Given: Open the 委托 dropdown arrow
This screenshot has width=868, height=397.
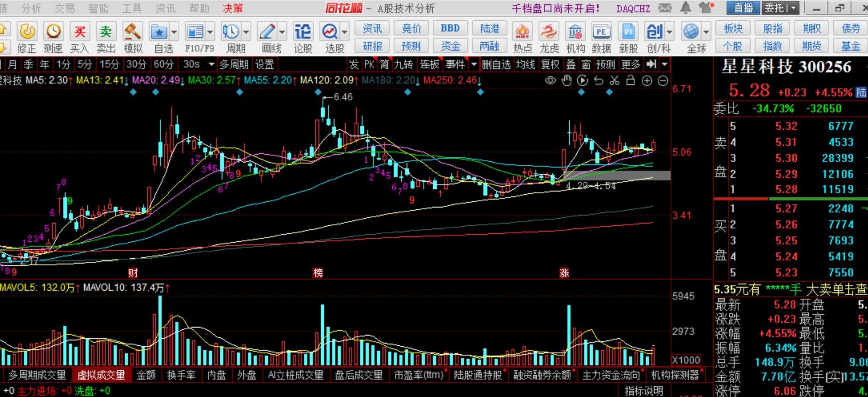Looking at the screenshot, I should 794,8.
